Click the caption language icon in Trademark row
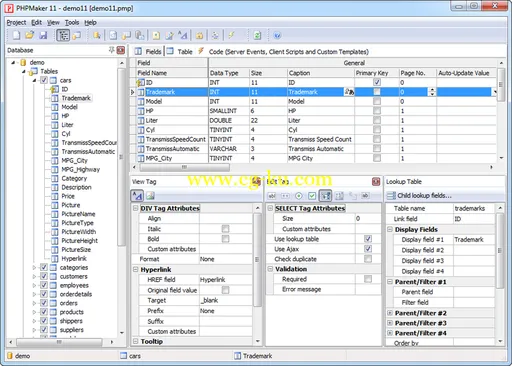Screen dimensions: 512x366 (x=349, y=92)
